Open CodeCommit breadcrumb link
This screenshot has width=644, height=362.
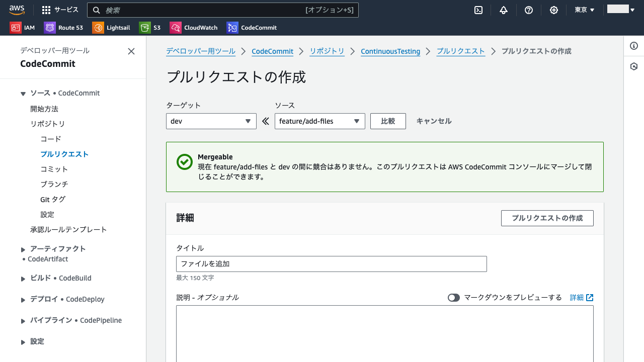[x=272, y=51]
